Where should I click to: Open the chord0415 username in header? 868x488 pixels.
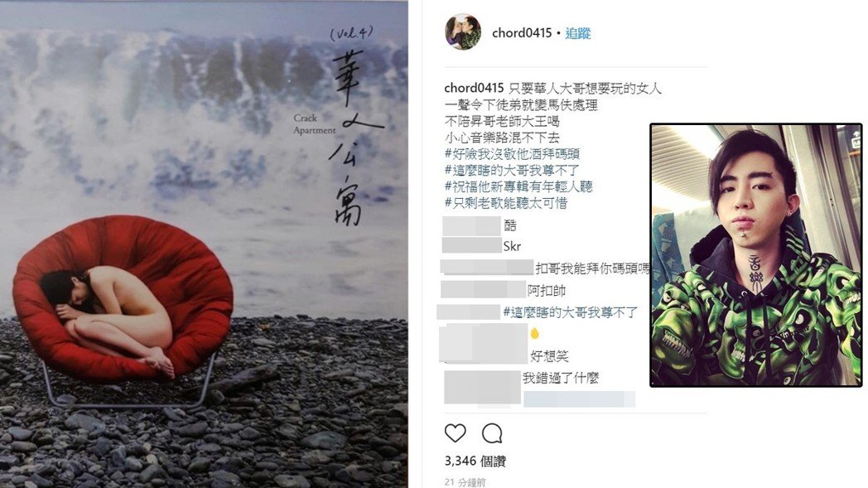pyautogui.click(x=522, y=33)
